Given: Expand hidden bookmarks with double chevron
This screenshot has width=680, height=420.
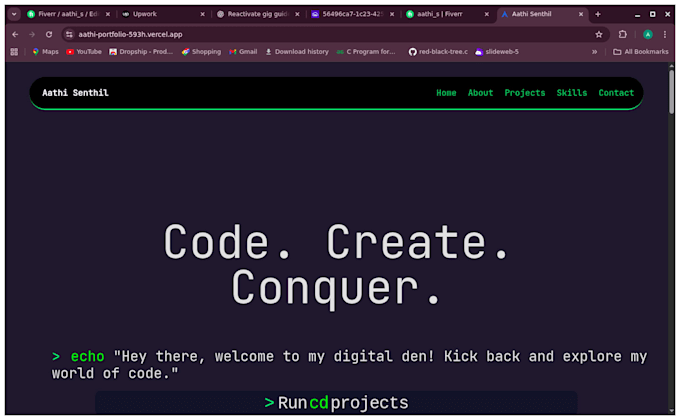Looking at the screenshot, I should [595, 52].
